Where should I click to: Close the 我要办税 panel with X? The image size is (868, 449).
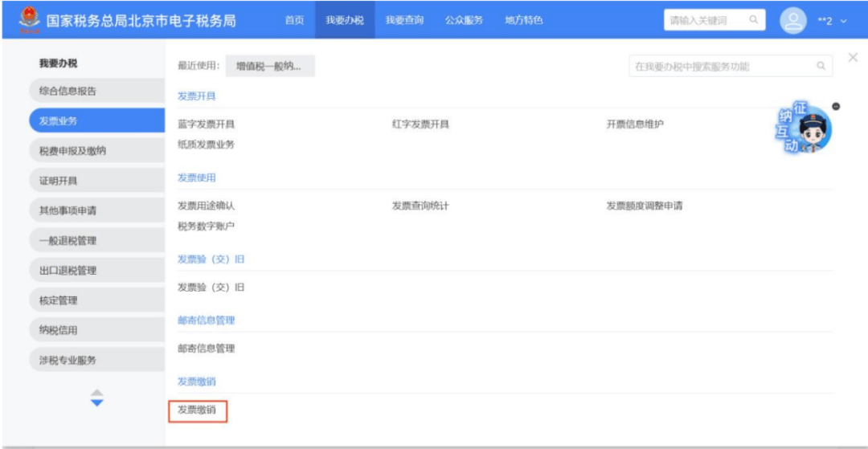coord(853,57)
